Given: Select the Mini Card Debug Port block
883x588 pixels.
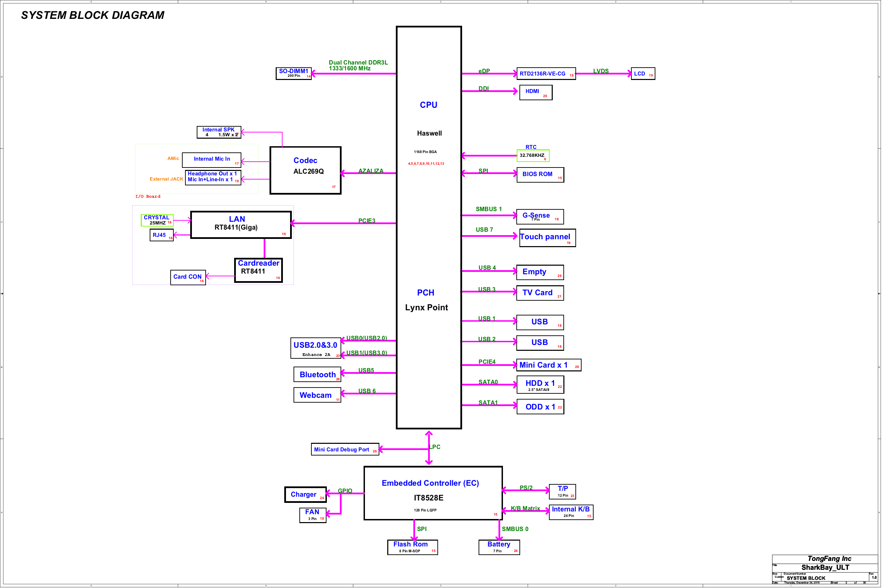Looking at the screenshot, I should pyautogui.click(x=345, y=449).
